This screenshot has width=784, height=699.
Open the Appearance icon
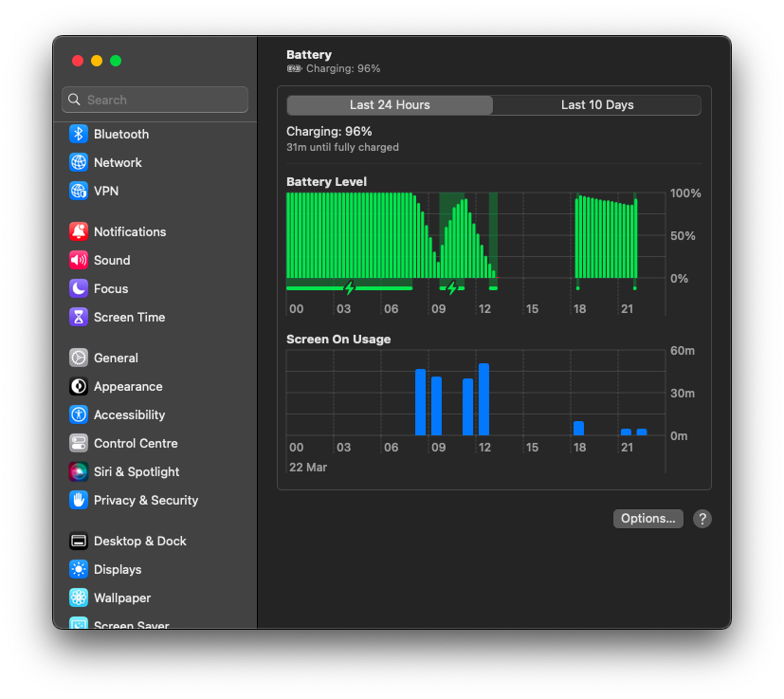coord(79,386)
